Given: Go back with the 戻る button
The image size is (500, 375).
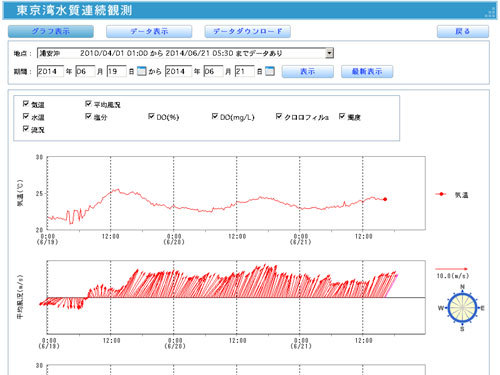Looking at the screenshot, I should click(463, 31).
